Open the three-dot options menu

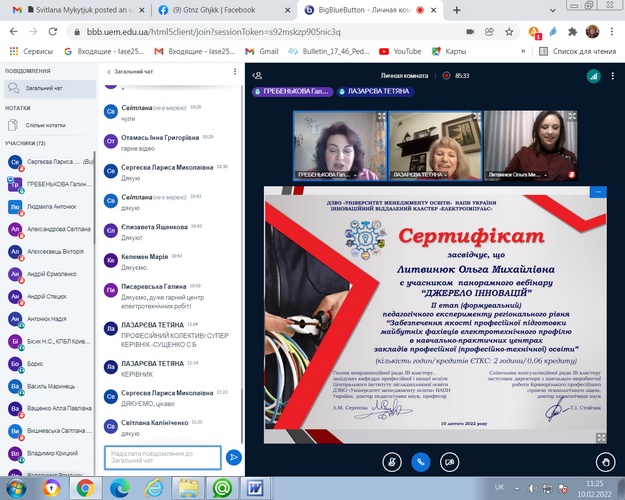point(606,75)
